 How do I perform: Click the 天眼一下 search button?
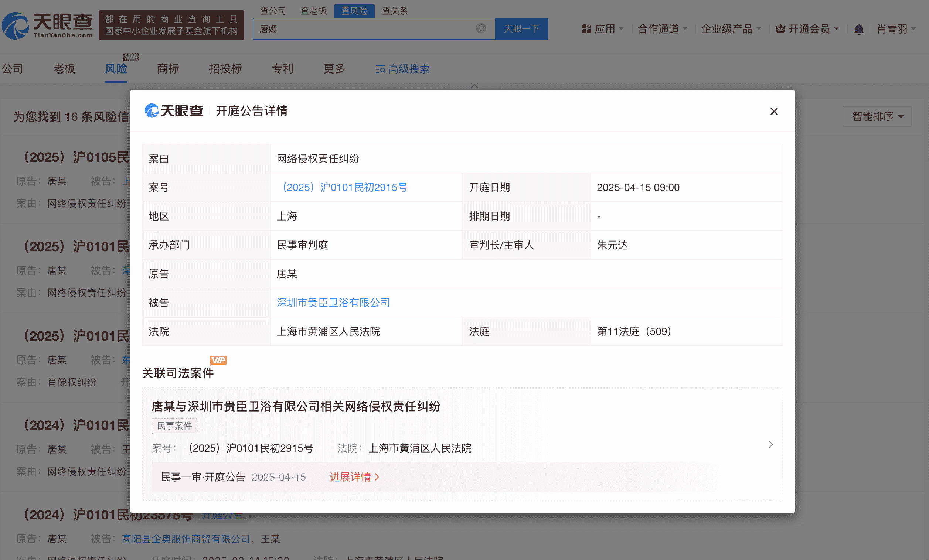[522, 28]
